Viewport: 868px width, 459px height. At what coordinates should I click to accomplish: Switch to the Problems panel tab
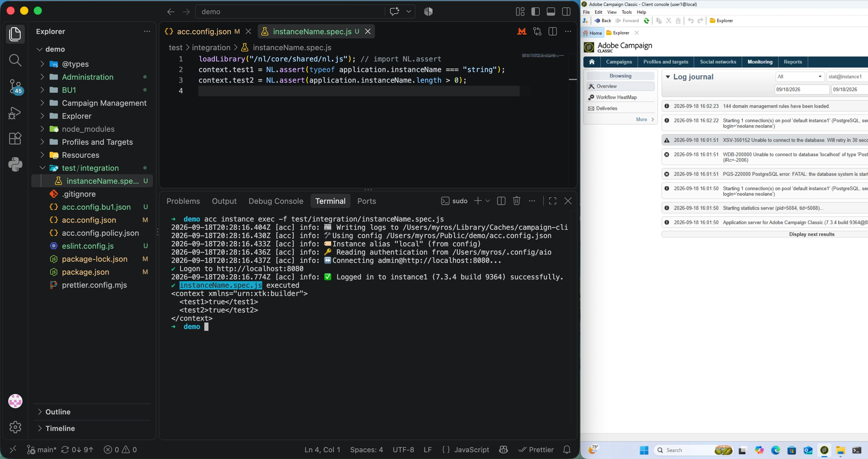[x=183, y=201]
